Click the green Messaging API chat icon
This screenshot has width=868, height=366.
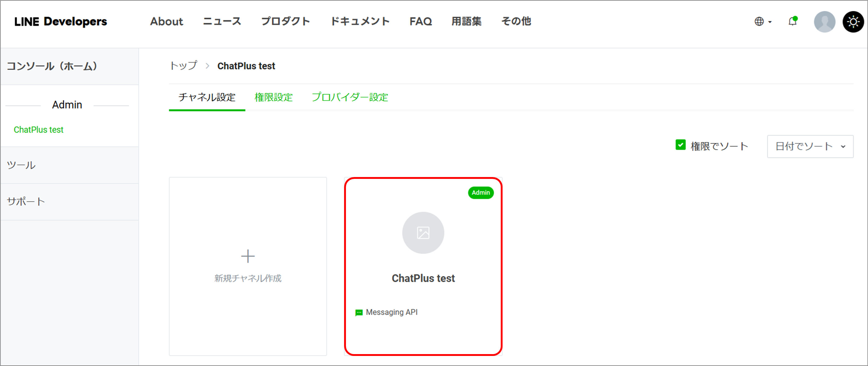(359, 313)
